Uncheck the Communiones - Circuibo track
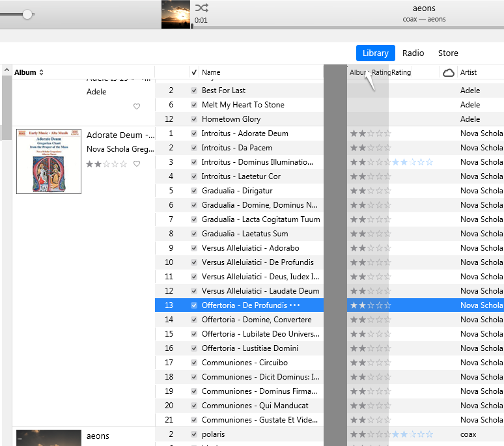The image size is (504, 446). [194, 363]
